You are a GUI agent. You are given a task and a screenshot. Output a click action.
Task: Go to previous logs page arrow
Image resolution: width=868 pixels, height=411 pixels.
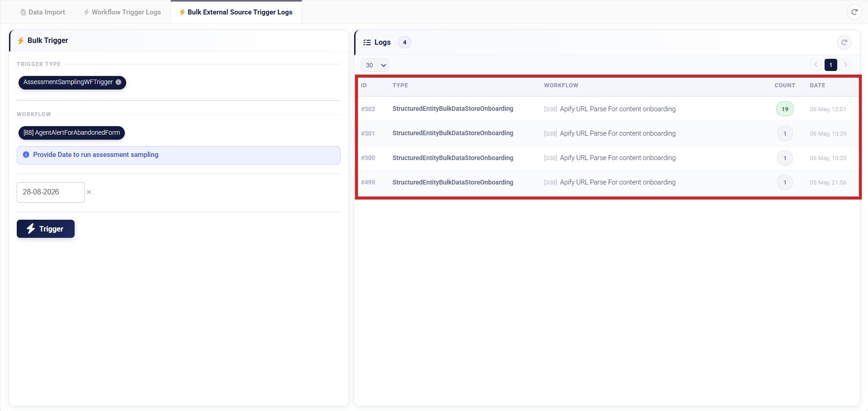pyautogui.click(x=816, y=65)
